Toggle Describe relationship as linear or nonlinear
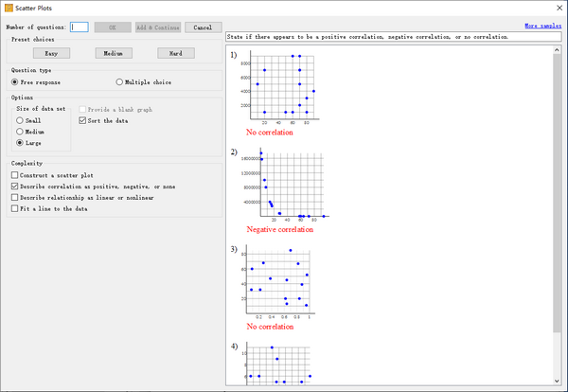The image size is (568, 392). click(x=14, y=197)
